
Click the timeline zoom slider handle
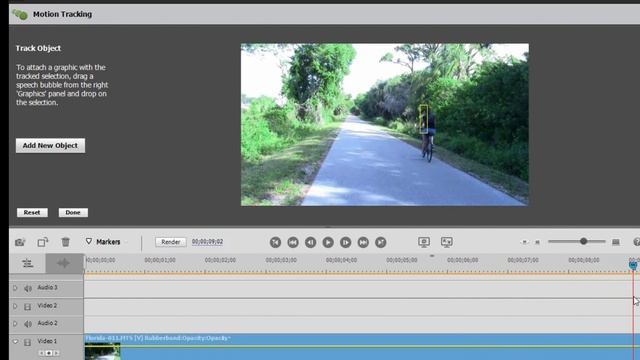[584, 242]
